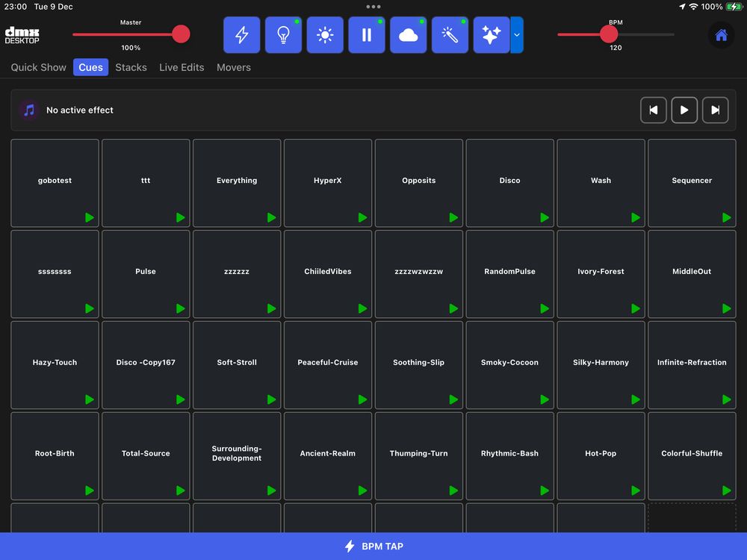Viewport: 747px width, 560px height.
Task: Start playback with the center play button
Action: [x=684, y=110]
